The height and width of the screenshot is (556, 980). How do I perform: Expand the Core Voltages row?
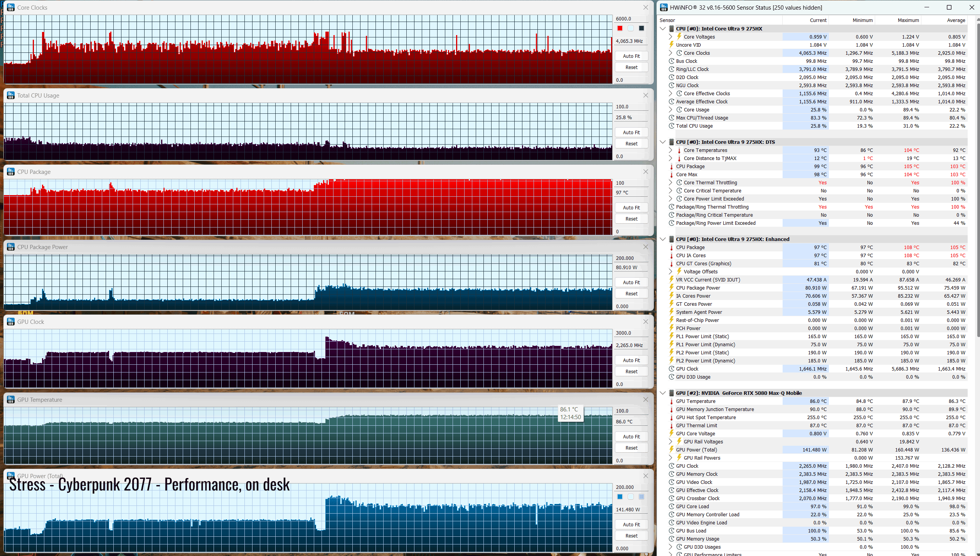670,37
